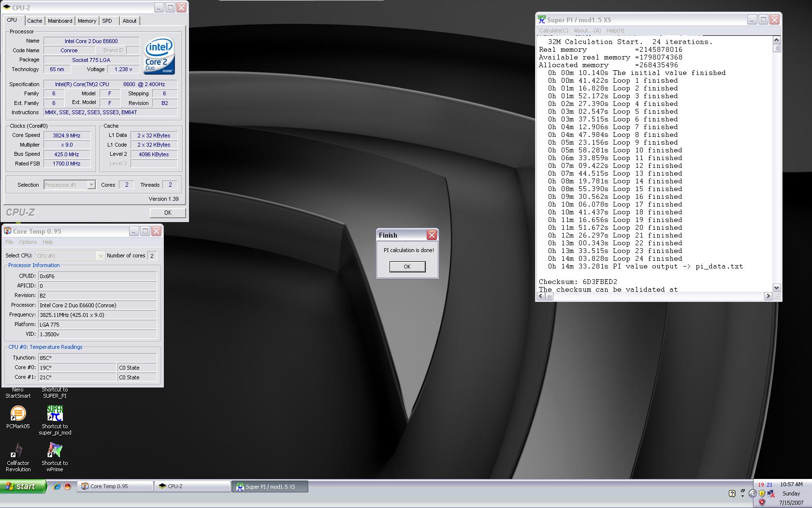Click the Core Speed 3824.9 MHz field
Screen dimensions: 812x508
point(67,135)
